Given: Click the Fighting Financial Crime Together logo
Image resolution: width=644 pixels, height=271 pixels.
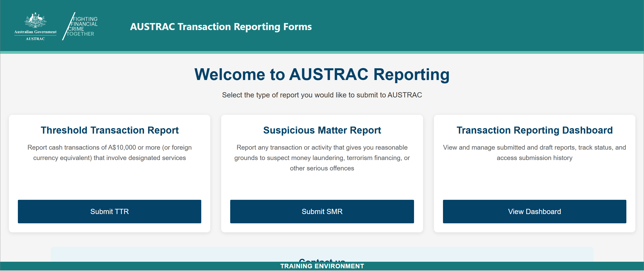Looking at the screenshot, I should 80,26.
